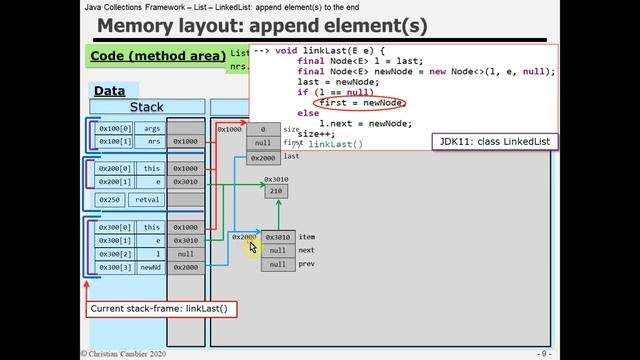Click the '0x2000' address label beside the node
Screen dimensions: 640x360
(x=244, y=238)
